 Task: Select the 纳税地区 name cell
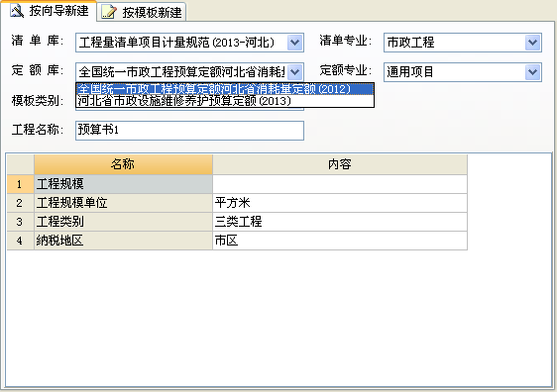coord(123,241)
